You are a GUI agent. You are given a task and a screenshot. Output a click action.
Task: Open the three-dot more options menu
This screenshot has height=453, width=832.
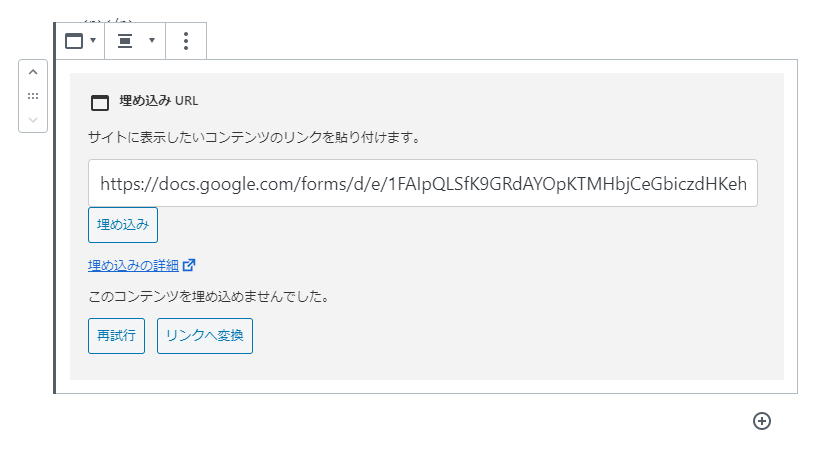click(186, 41)
